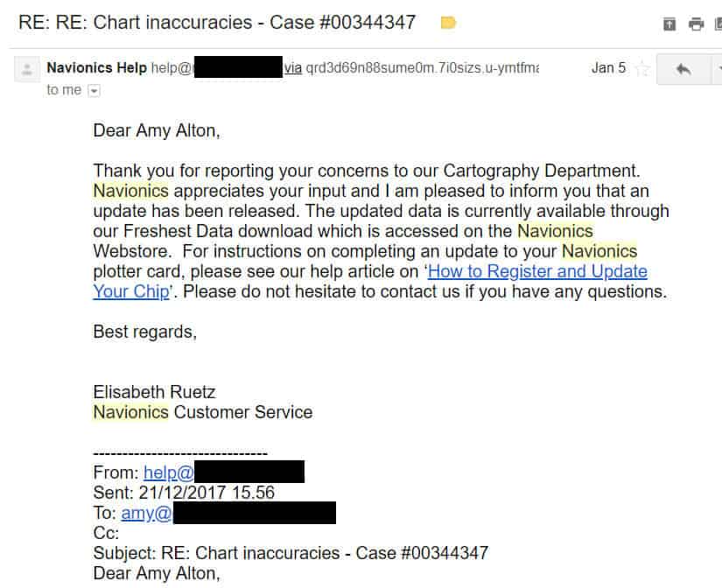Open the email in a new window
722x588 pixels.
coord(717,24)
